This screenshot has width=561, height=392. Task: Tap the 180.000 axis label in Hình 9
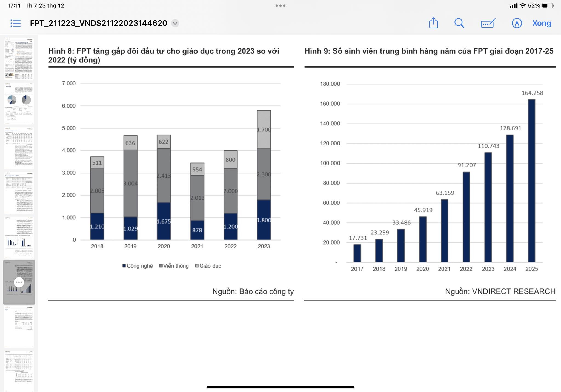click(x=330, y=84)
